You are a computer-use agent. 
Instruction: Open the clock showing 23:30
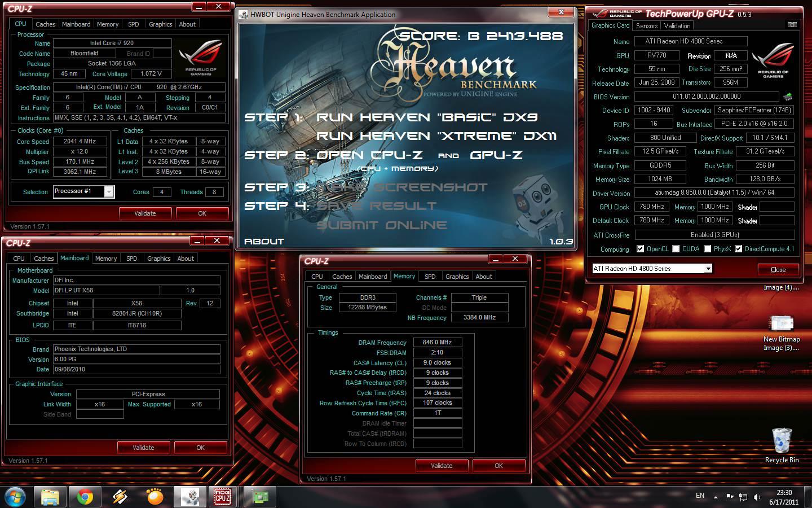pos(784,497)
